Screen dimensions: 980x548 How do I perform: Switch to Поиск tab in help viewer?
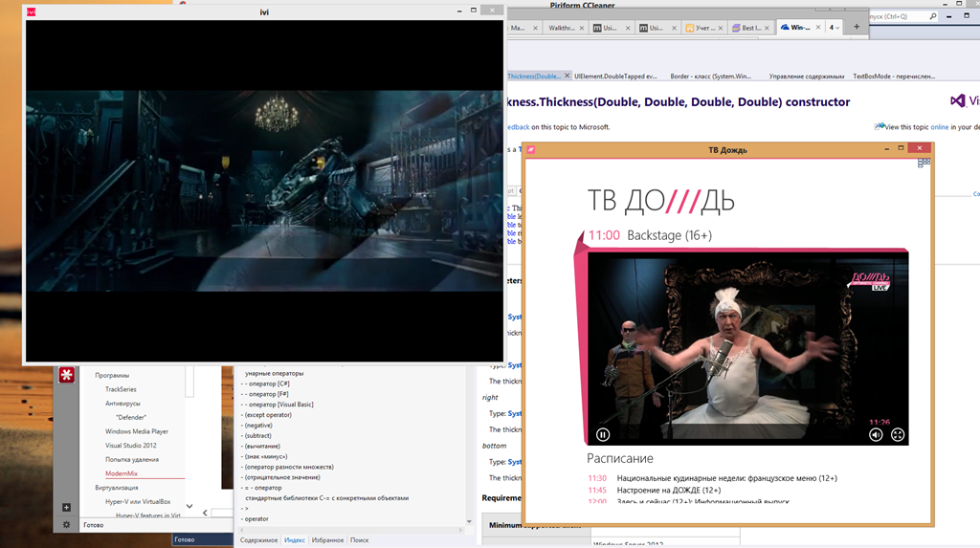pos(360,540)
